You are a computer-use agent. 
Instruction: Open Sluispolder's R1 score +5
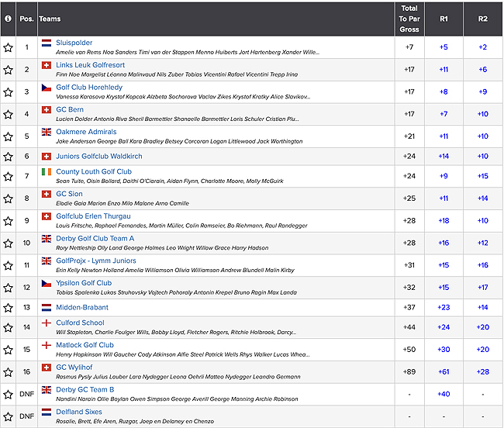tap(444, 47)
